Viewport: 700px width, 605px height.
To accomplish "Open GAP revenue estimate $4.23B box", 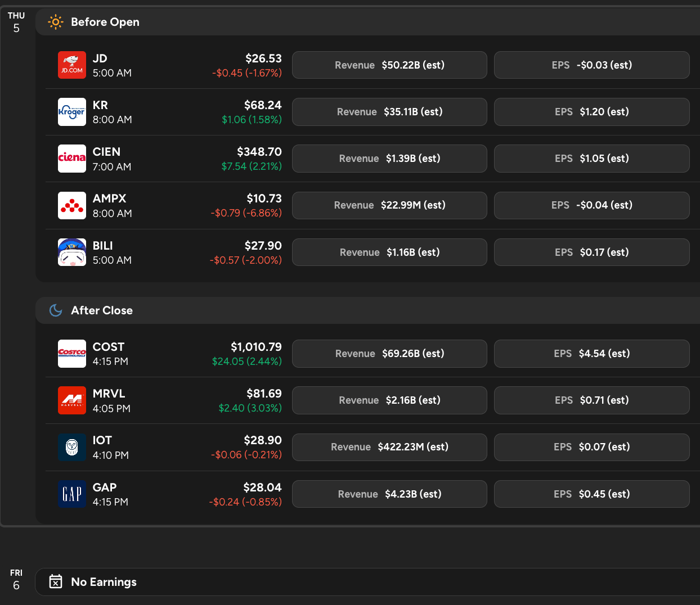I will coord(389,494).
